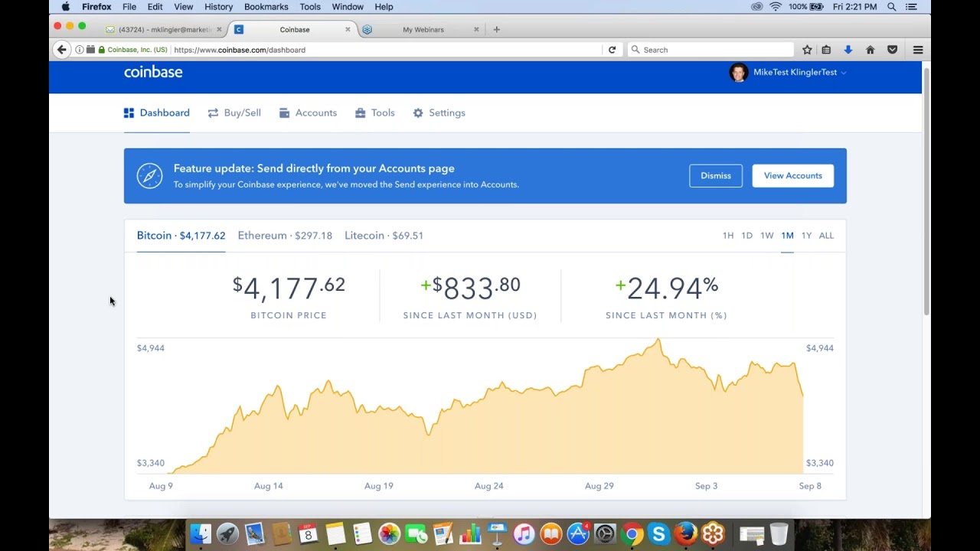This screenshot has width=980, height=551.
Task: Open System Preferences from the dock
Action: 605,533
